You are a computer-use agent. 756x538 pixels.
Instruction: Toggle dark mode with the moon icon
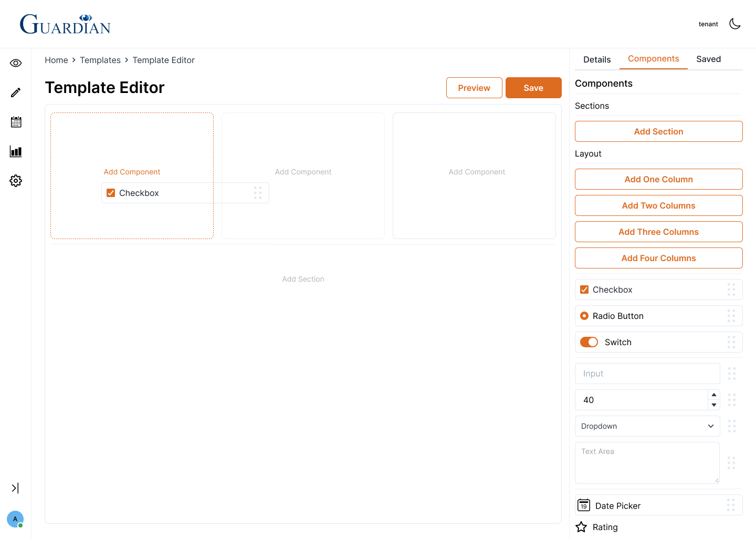point(735,24)
